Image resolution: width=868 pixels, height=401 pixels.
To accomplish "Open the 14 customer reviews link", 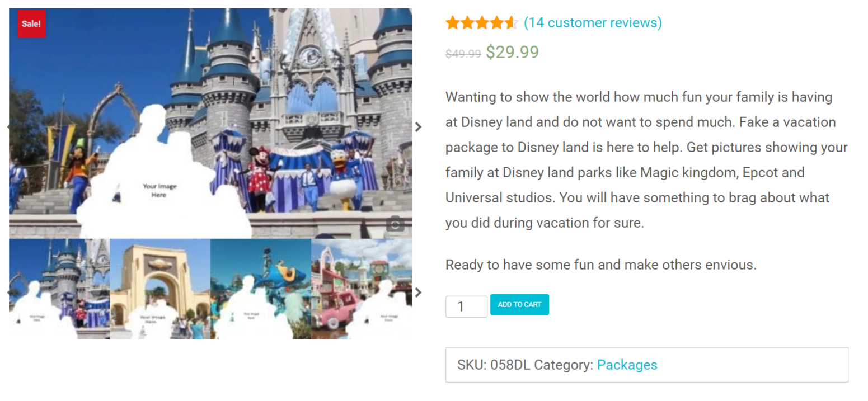I will (593, 23).
